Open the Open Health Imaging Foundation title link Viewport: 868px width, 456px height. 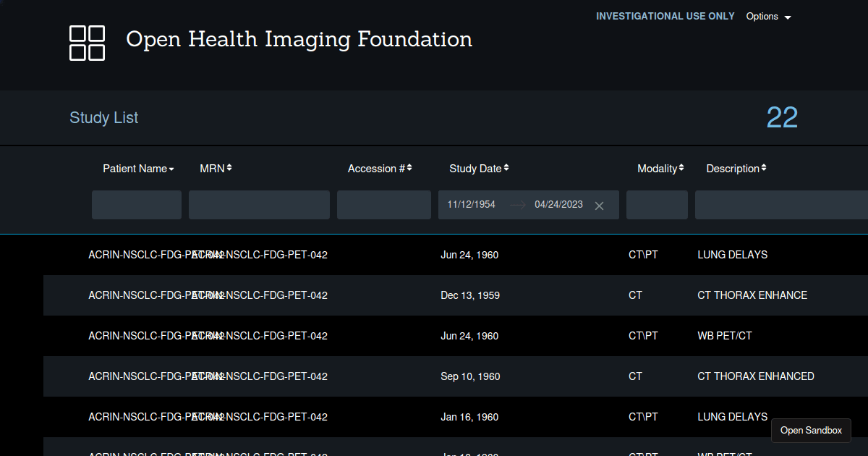tap(299, 39)
